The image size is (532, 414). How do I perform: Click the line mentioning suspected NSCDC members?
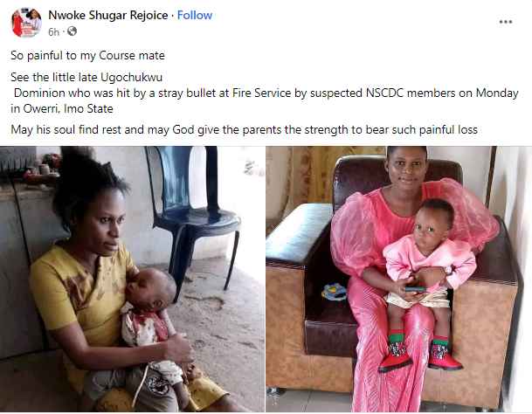click(266, 93)
